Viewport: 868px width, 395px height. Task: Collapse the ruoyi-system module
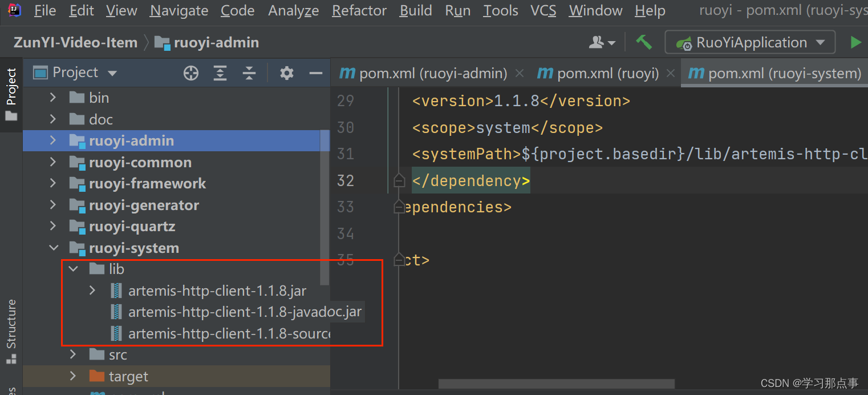53,248
